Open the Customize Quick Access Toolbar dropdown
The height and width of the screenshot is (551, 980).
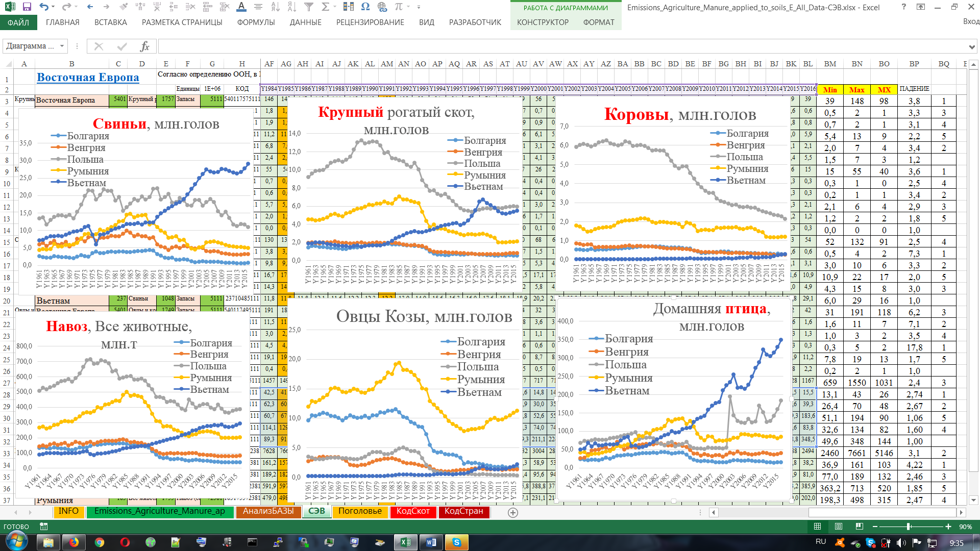pyautogui.click(x=419, y=7)
